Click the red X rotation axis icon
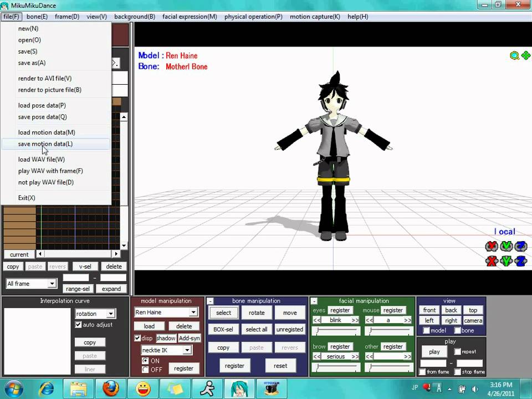The image size is (532, 399). [492, 246]
